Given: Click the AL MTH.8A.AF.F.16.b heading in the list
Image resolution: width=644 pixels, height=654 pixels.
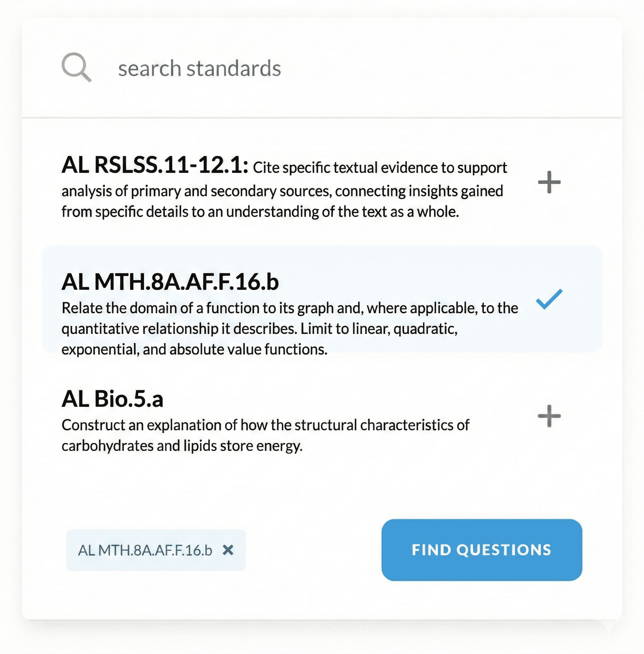Looking at the screenshot, I should click(x=170, y=282).
